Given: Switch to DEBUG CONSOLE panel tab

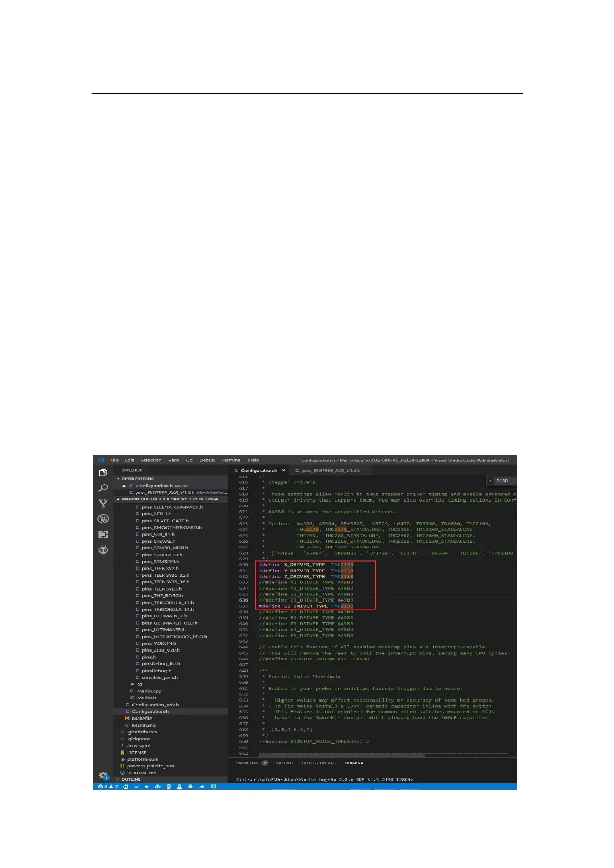Looking at the screenshot, I should (319, 763).
